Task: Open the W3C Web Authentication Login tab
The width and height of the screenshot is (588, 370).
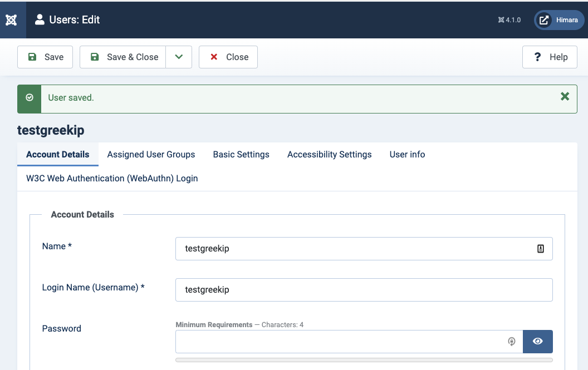Action: (112, 179)
